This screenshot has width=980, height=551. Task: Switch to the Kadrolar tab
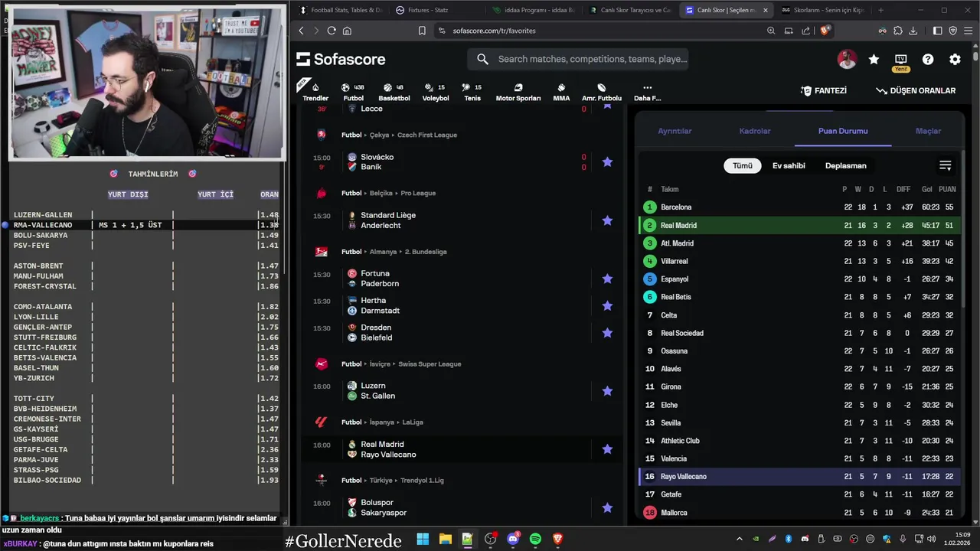click(755, 131)
